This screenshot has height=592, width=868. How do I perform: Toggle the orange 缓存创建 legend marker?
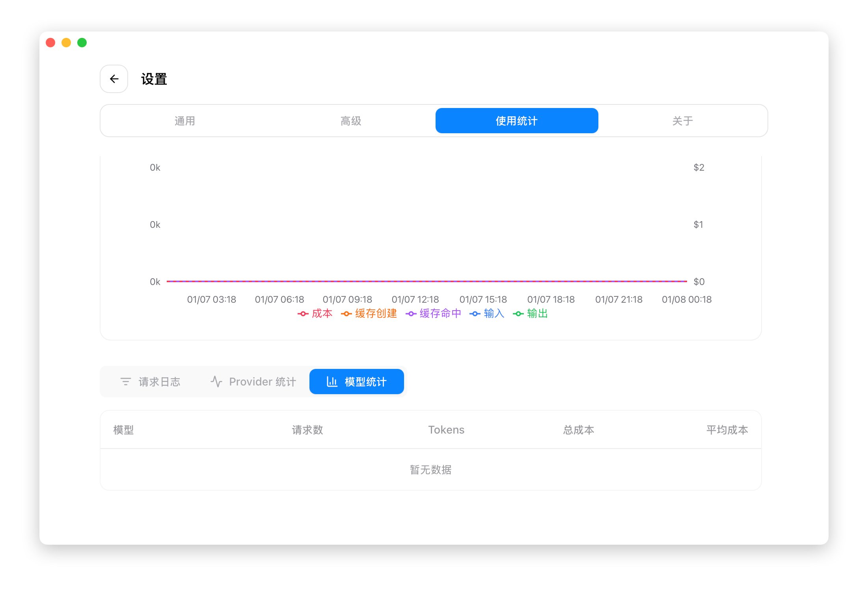(x=346, y=314)
